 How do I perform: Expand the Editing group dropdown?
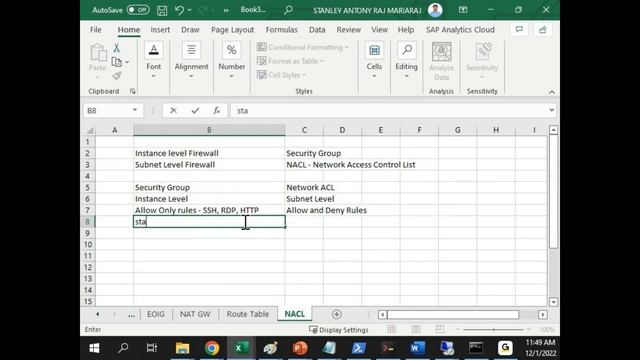coord(407,76)
